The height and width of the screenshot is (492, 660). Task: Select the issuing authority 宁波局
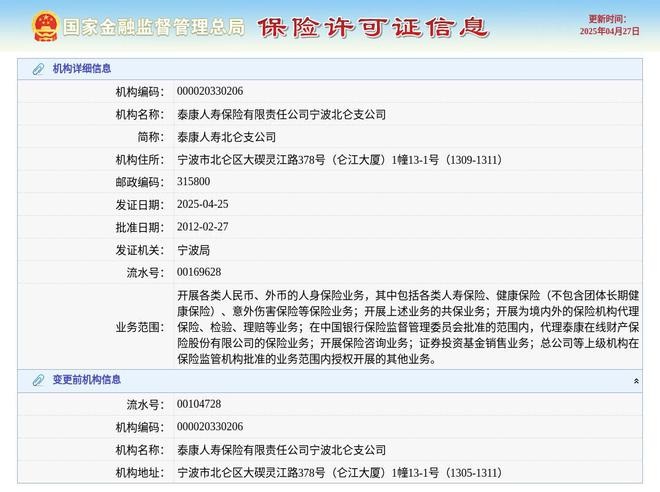193,250
